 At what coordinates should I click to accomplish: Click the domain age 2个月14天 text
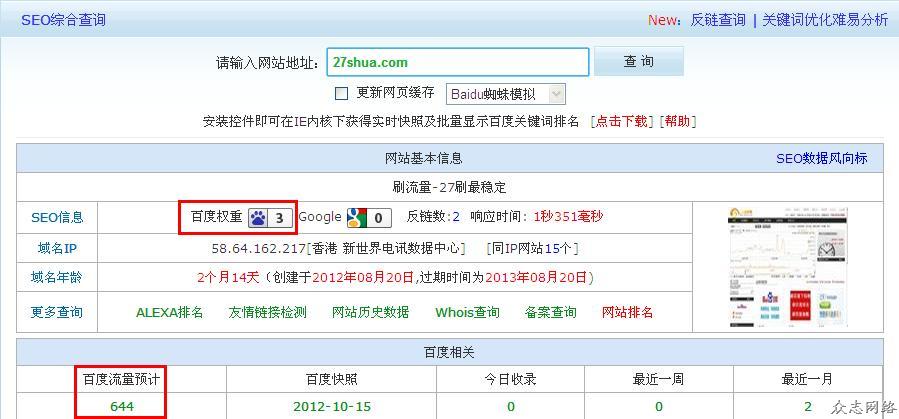point(228,278)
